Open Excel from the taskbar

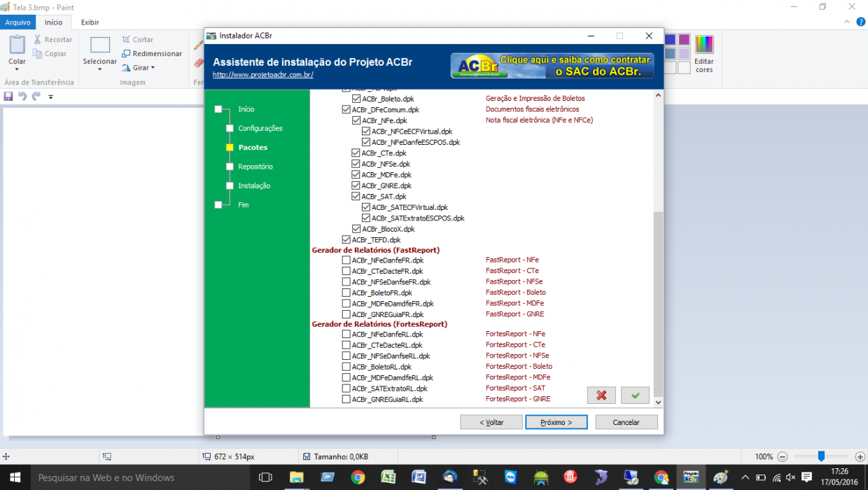tap(388, 477)
